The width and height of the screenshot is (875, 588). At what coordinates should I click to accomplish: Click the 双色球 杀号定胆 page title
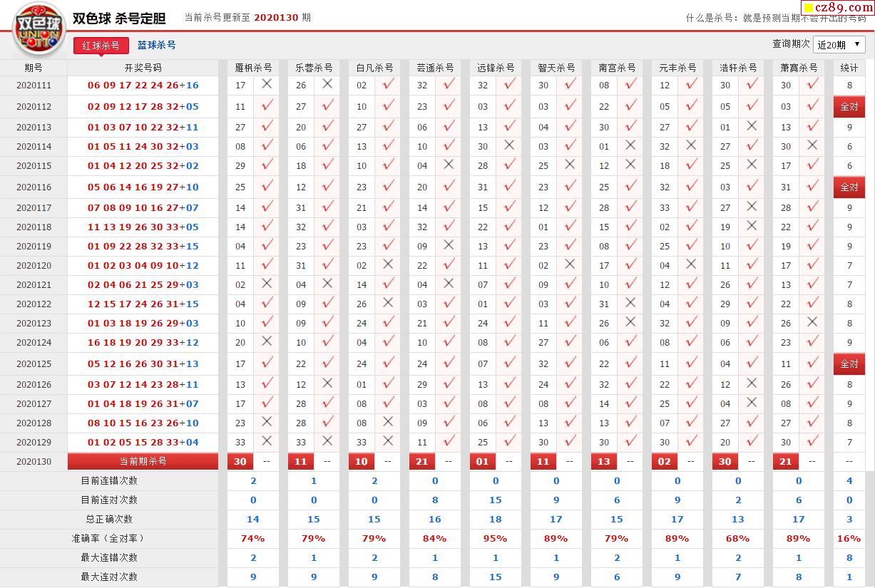click(118, 18)
